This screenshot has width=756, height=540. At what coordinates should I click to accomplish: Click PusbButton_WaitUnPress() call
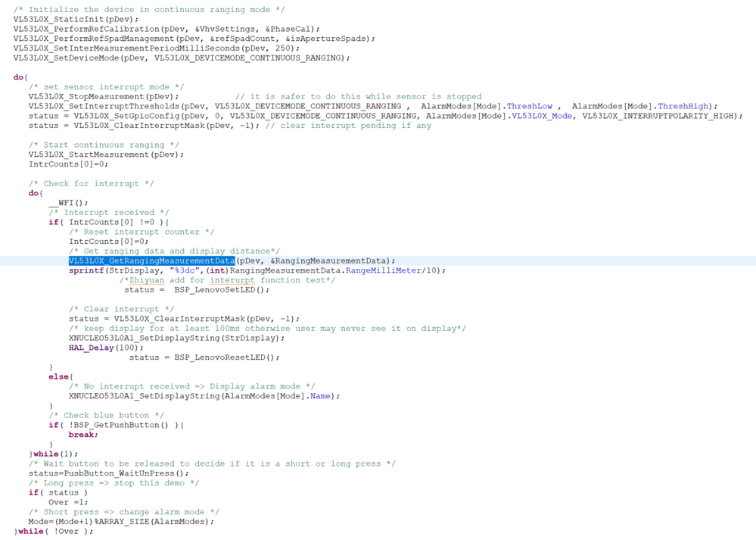(126, 473)
